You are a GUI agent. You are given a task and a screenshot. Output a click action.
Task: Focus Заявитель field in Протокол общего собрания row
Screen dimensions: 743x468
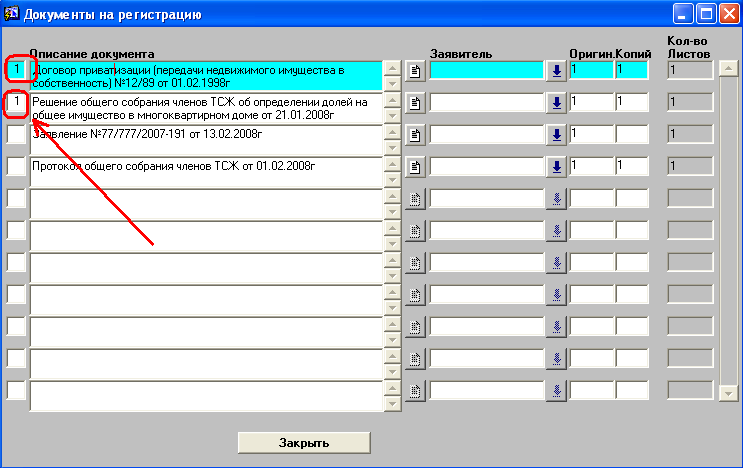(x=487, y=166)
